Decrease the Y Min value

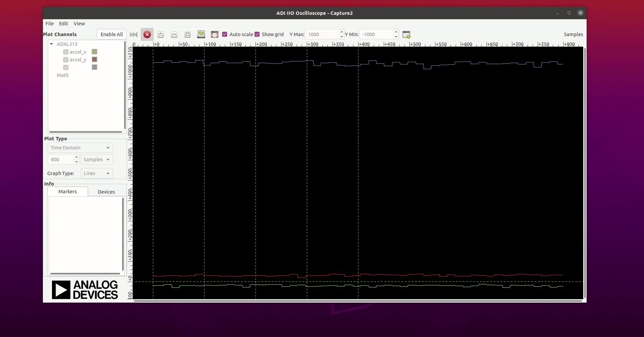tap(396, 37)
